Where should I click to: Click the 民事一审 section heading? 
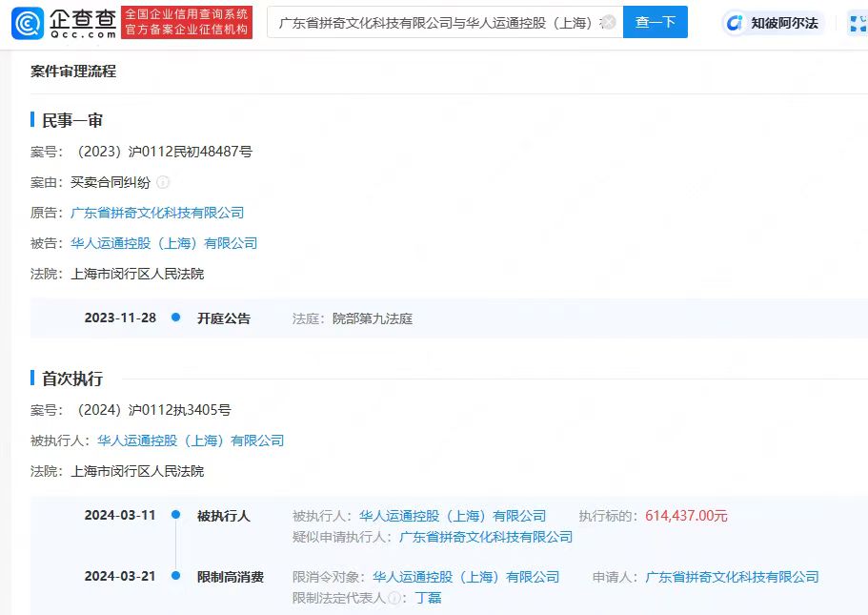pyautogui.click(x=72, y=120)
